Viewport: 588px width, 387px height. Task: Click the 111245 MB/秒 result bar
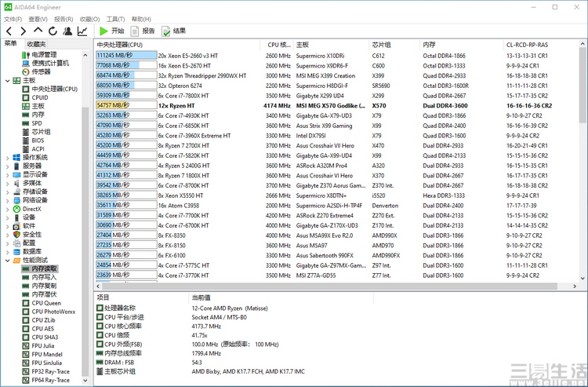click(x=126, y=56)
